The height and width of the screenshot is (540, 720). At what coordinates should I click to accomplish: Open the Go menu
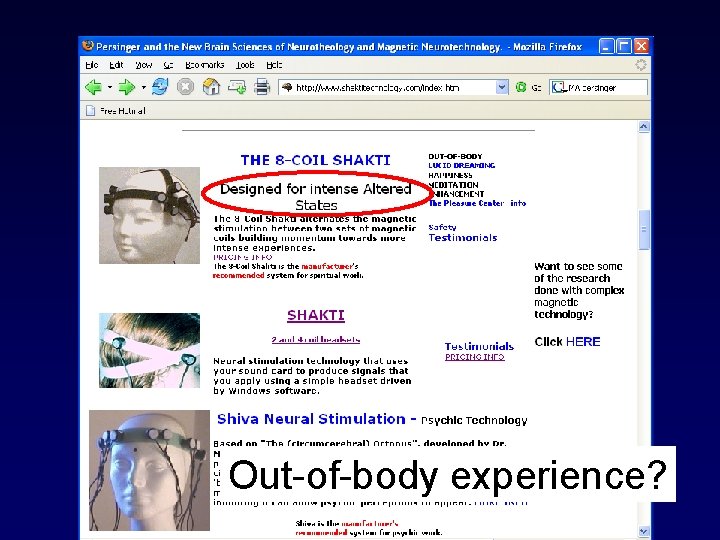(x=168, y=65)
